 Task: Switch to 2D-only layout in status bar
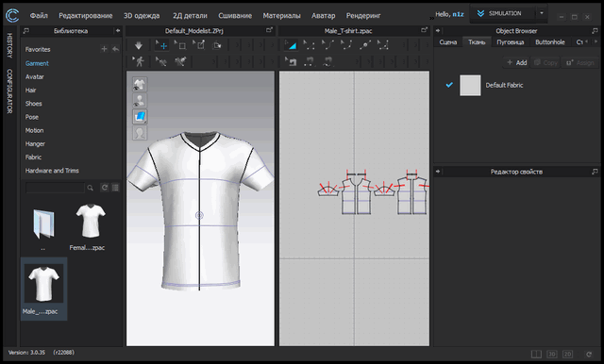[x=567, y=354]
